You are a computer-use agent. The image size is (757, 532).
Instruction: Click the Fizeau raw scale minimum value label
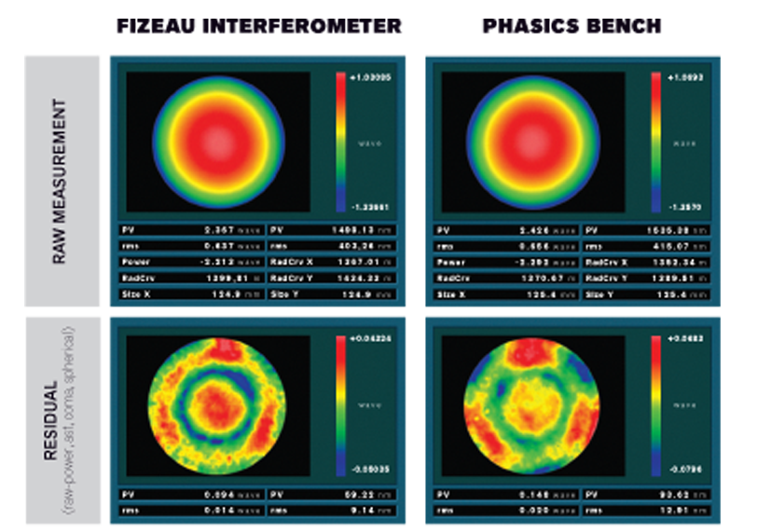(370, 207)
